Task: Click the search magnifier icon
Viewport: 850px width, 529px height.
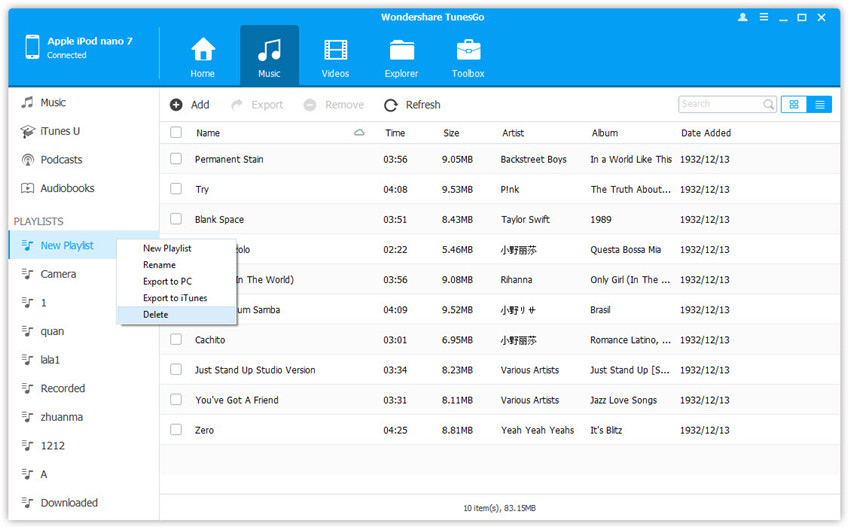Action: [768, 104]
